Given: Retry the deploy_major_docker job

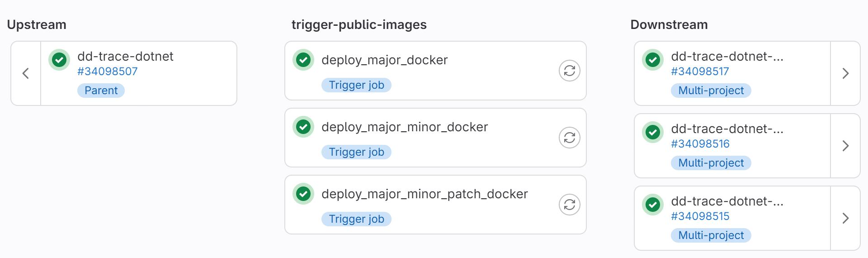Looking at the screenshot, I should (569, 71).
